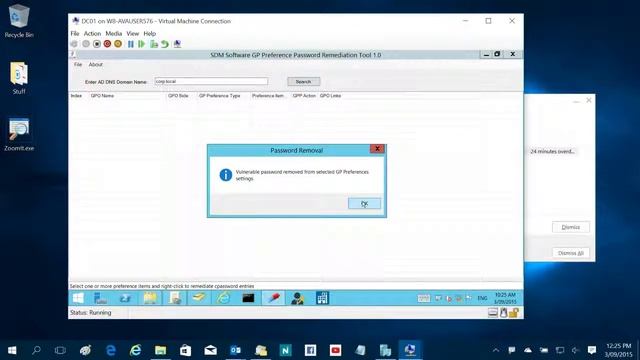This screenshot has height=360, width=640.
Task: Click the guest taskbar clock showing 10:25 AM
Action: [505, 298]
